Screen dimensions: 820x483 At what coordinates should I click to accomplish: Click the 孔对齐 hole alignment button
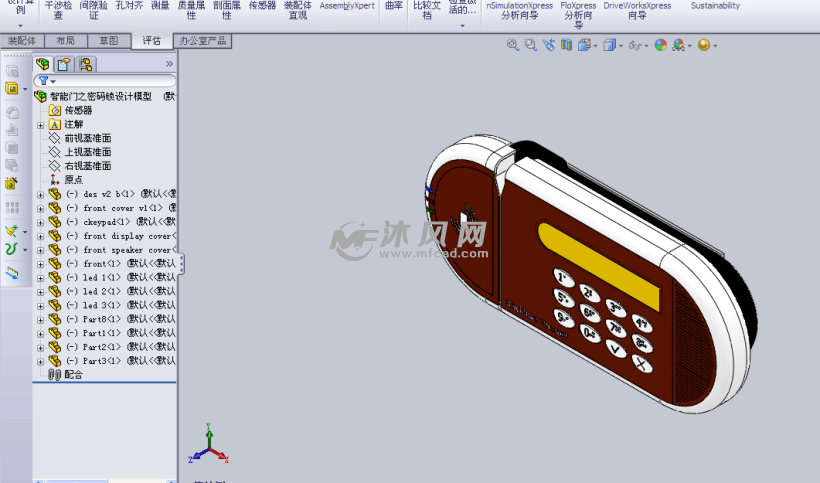pyautogui.click(x=129, y=6)
